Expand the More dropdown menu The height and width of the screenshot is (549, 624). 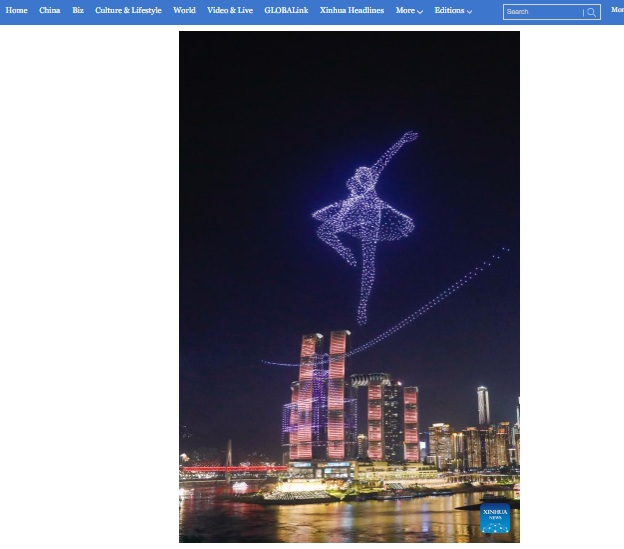[x=408, y=11]
